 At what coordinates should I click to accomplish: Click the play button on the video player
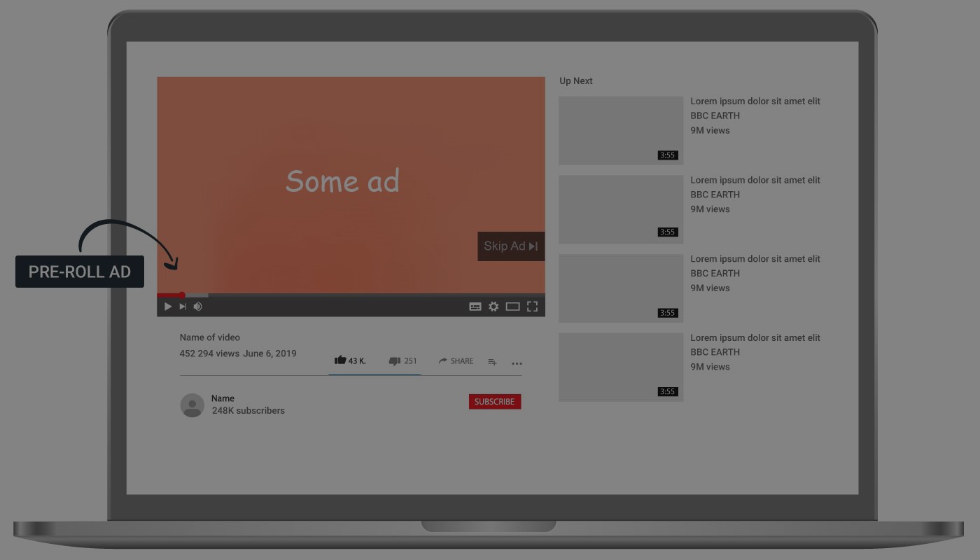(x=168, y=306)
